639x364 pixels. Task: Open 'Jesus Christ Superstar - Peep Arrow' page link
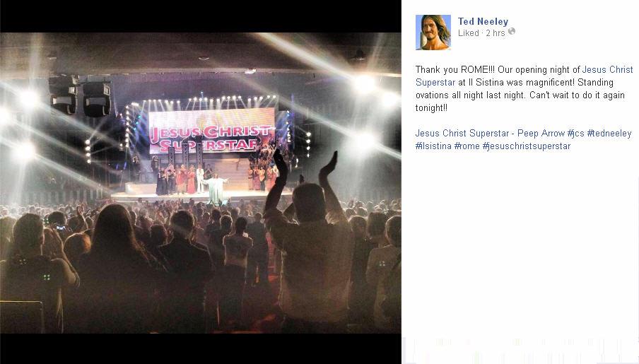point(490,134)
